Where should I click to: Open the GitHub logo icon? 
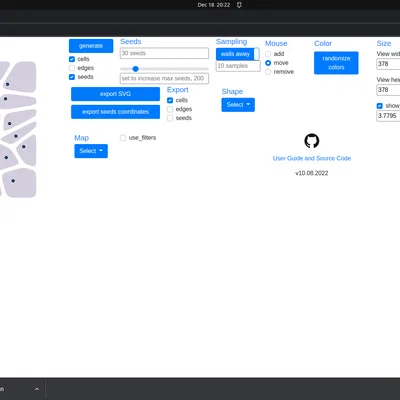click(312, 141)
